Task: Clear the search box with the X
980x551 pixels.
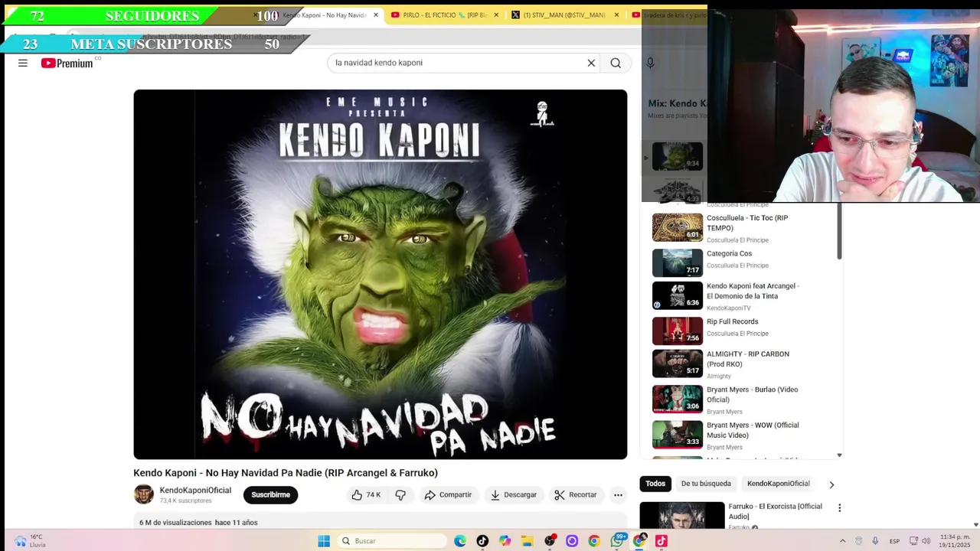Action: pyautogui.click(x=591, y=63)
